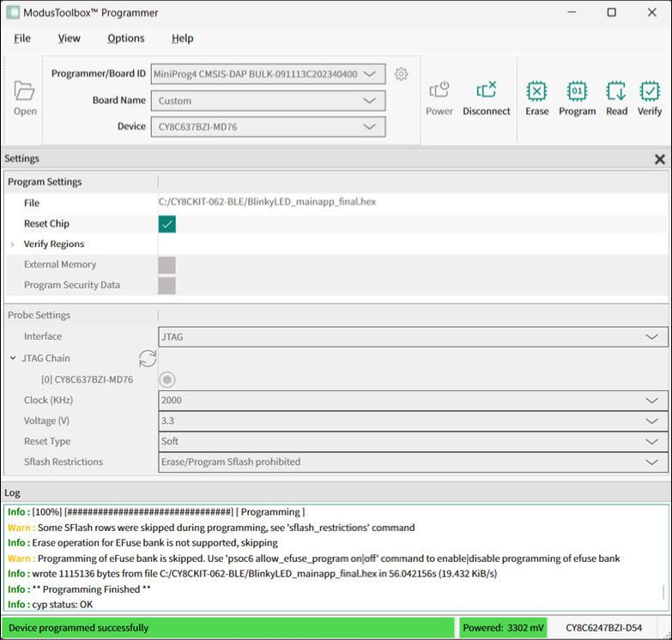Viewport: 672px width, 640px height.
Task: Open the Options menu
Action: (x=126, y=38)
